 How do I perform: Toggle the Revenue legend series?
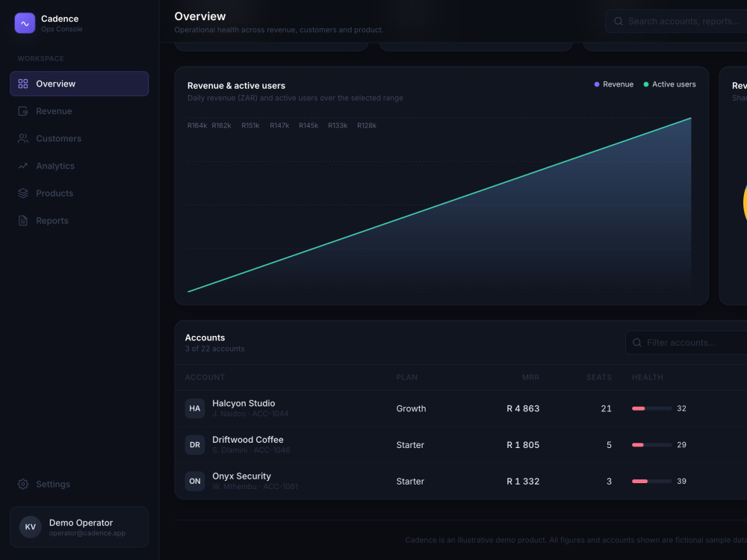pos(613,84)
